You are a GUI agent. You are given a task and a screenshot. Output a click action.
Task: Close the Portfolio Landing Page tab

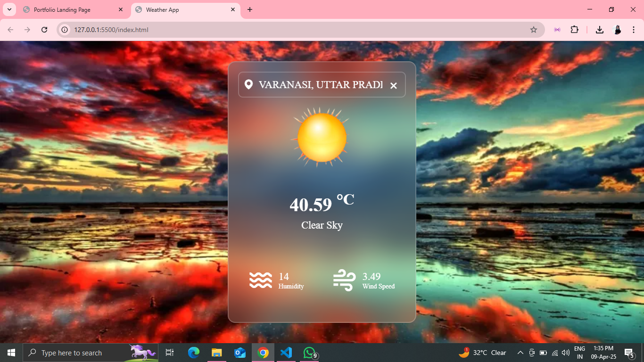click(x=121, y=9)
